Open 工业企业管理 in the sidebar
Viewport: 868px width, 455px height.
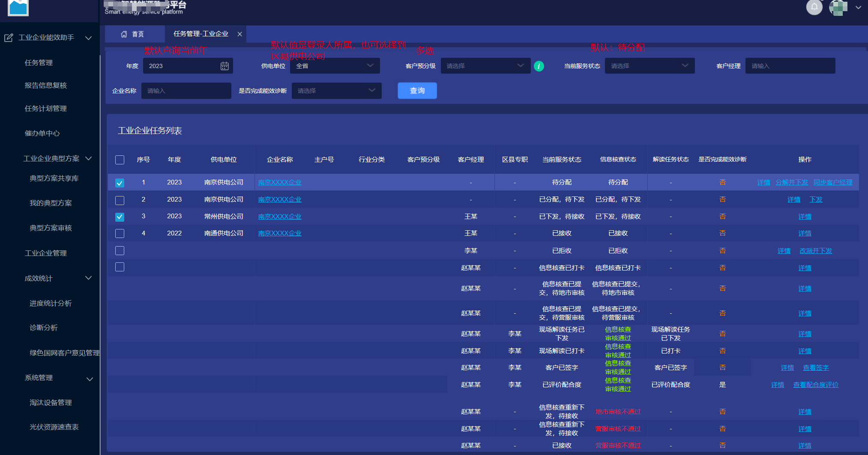click(46, 253)
